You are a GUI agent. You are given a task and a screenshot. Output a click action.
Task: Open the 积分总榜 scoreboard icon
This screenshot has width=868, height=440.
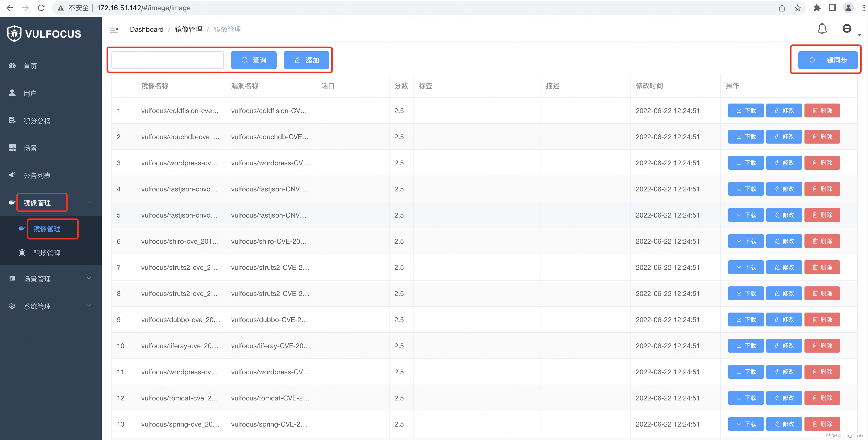click(12, 120)
